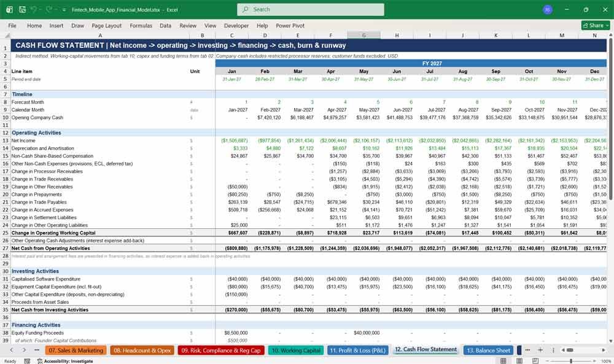The width and height of the screenshot is (614, 364).
Task: Select column G header
Action: pos(363,35)
